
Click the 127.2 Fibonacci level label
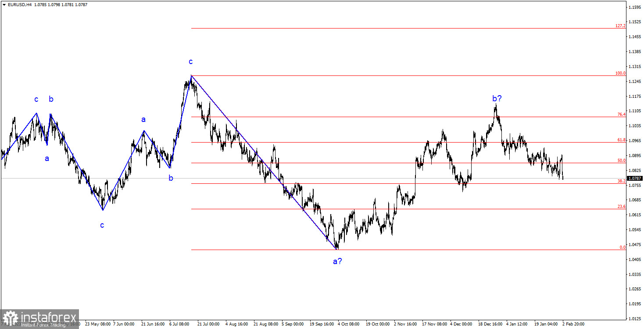tap(620, 26)
